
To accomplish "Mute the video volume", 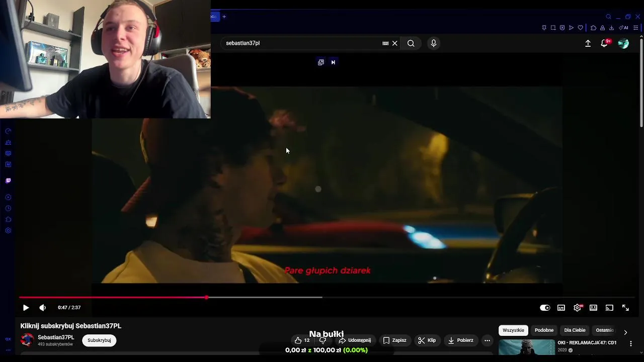I will [42, 308].
